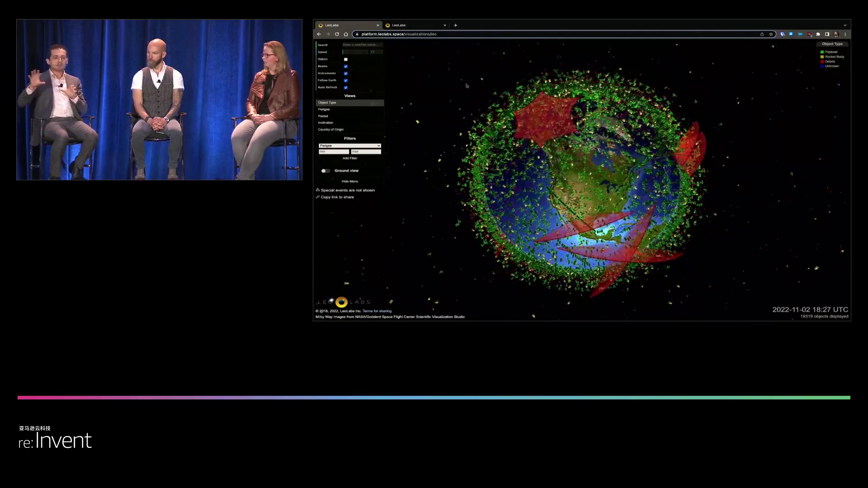
Task: Turn on the Ground view toggle
Action: [325, 171]
